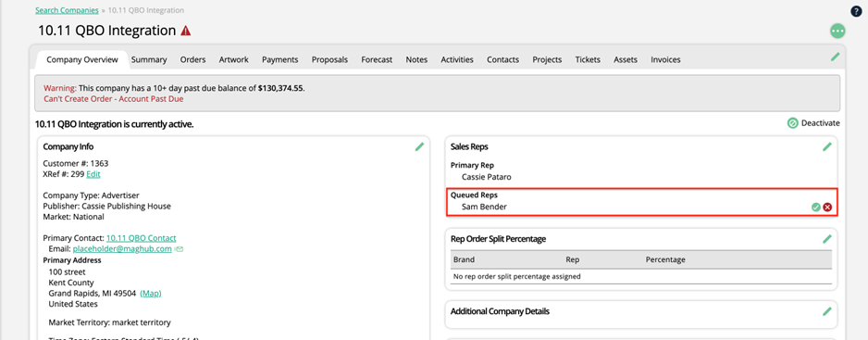
Task: Open the address (Map) link
Action: pyautogui.click(x=151, y=294)
